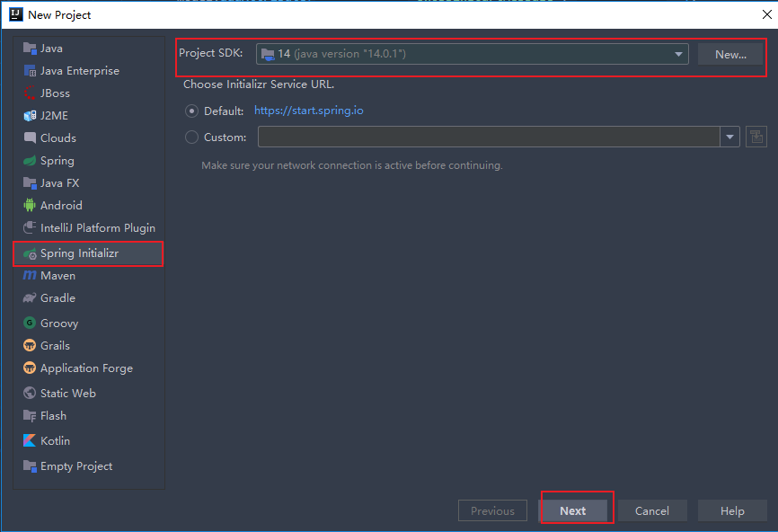The image size is (778, 532).
Task: Select Empty Project label
Action: (76, 466)
